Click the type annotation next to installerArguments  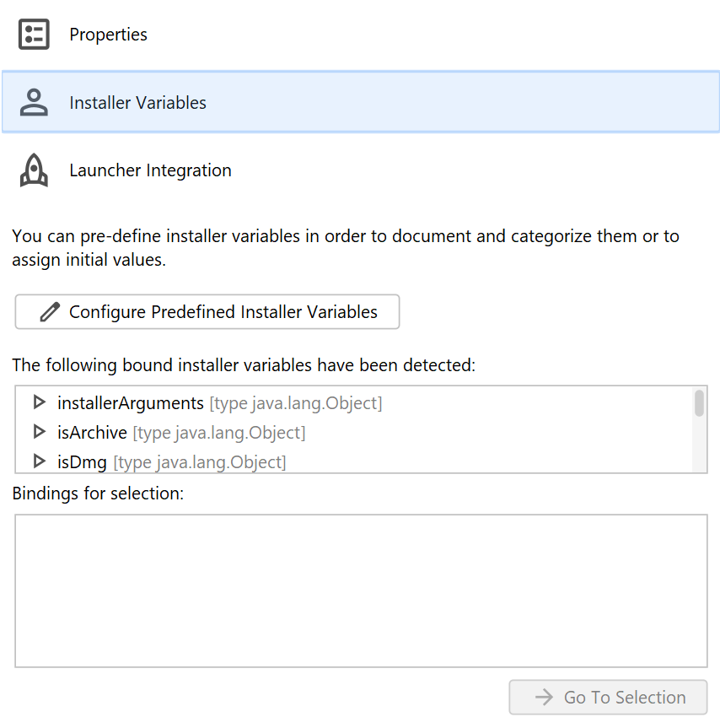point(295,404)
